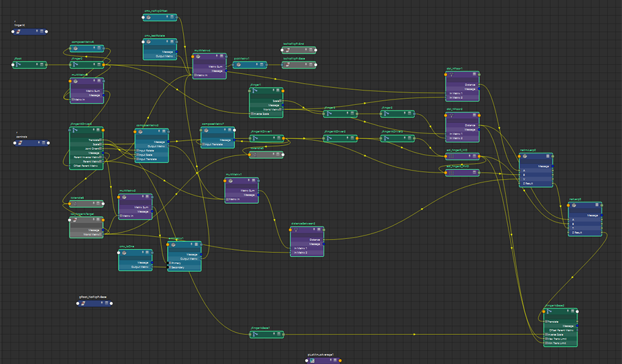Toggle the view mode button on jFingerIKDriver0
This screenshot has height=364, width=622.
pyautogui.click(x=99, y=131)
